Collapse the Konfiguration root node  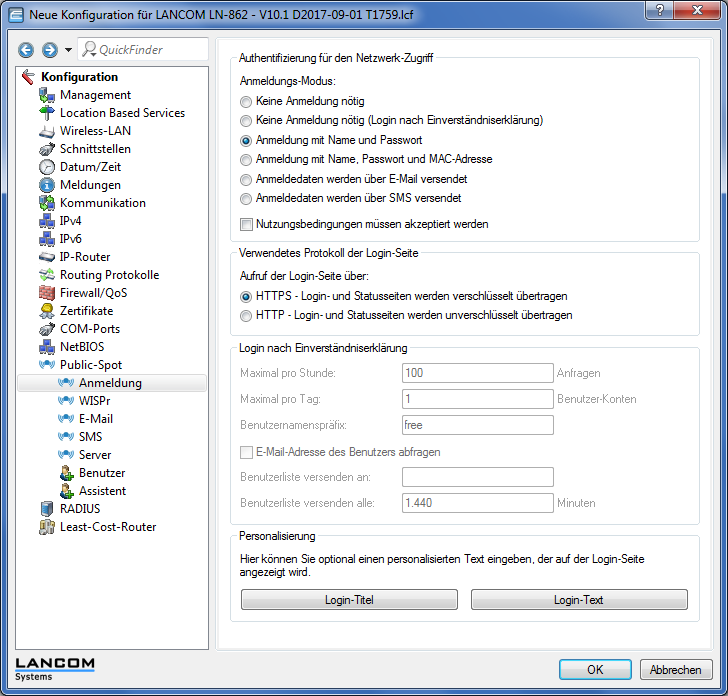tap(28, 77)
